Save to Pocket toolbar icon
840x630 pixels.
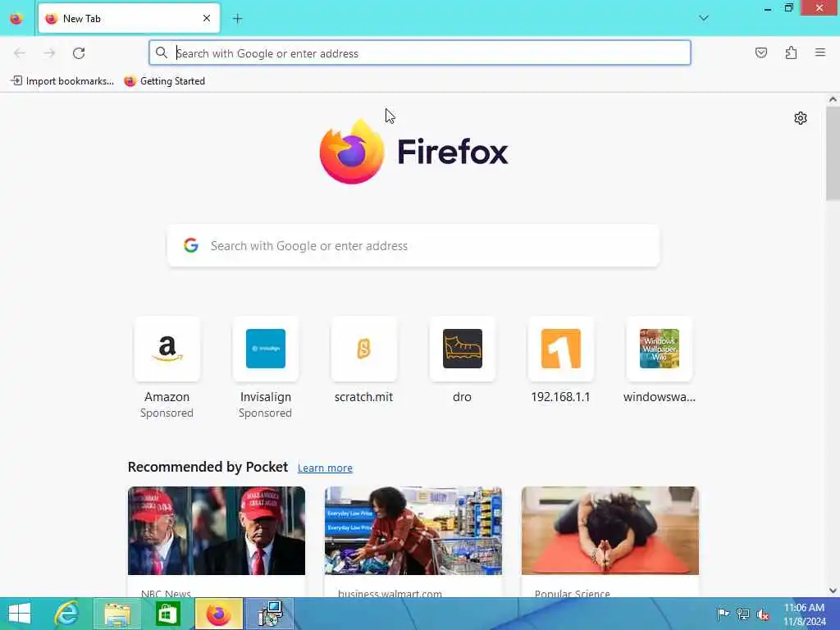(760, 52)
